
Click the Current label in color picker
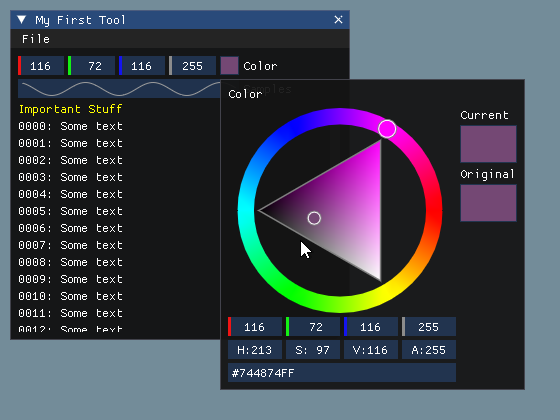pyautogui.click(x=484, y=115)
